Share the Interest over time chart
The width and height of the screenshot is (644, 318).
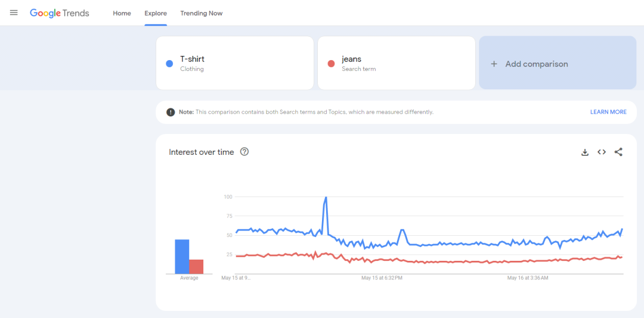click(x=618, y=152)
